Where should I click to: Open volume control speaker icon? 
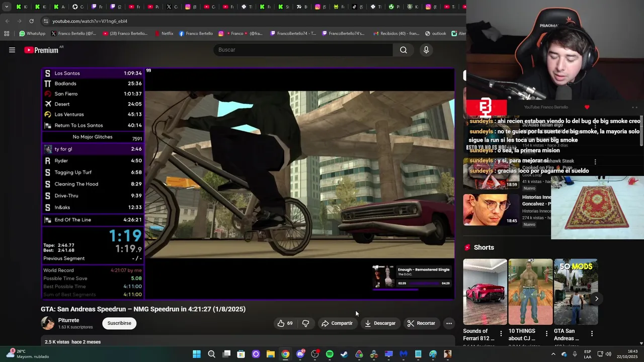click(x=608, y=354)
